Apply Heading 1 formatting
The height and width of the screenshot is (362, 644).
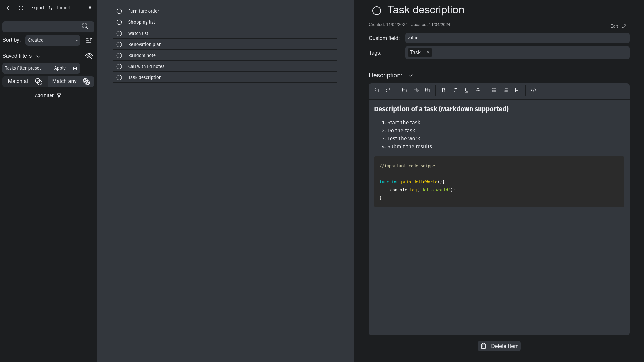pyautogui.click(x=405, y=90)
